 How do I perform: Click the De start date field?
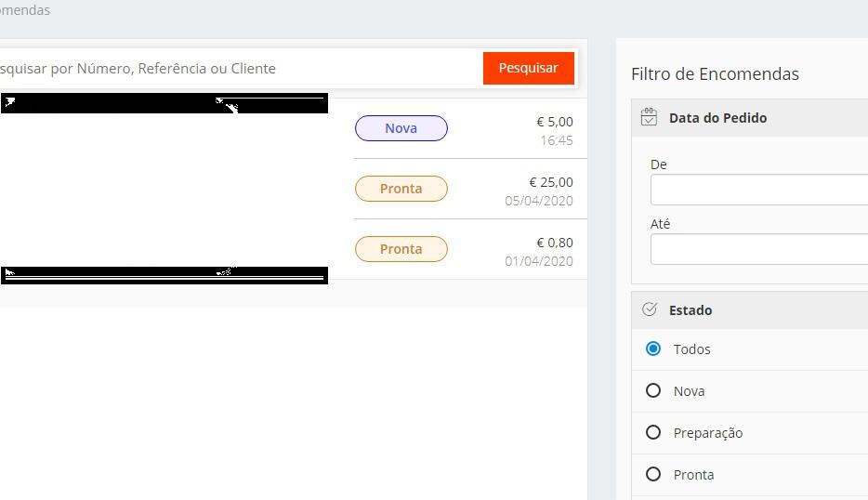tap(758, 190)
